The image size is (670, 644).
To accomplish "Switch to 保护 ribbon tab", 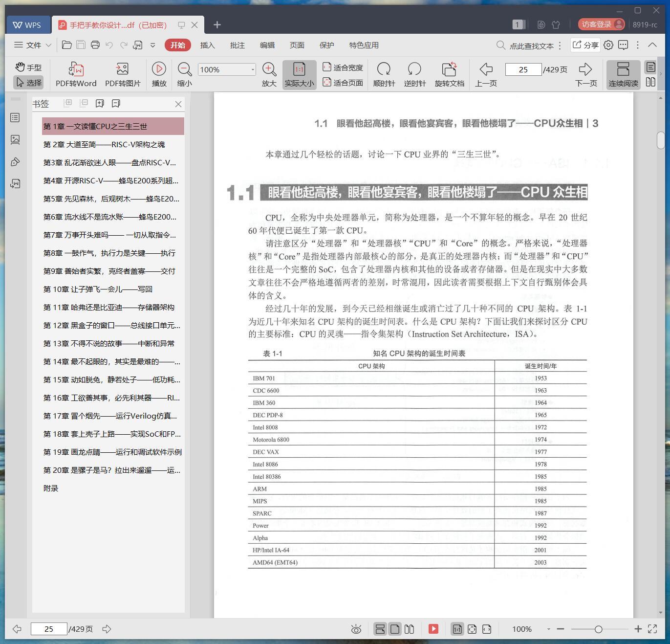I will point(326,45).
